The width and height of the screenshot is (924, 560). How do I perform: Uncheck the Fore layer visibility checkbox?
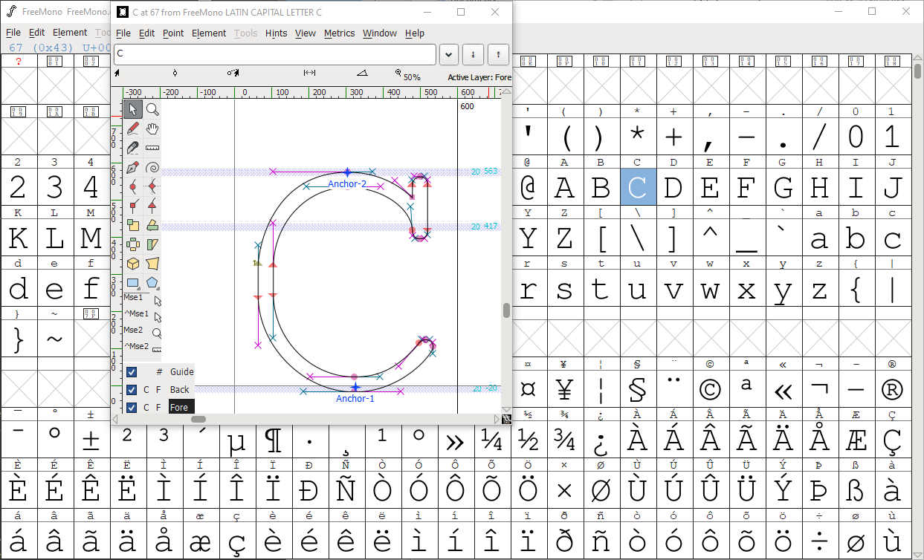pos(132,406)
